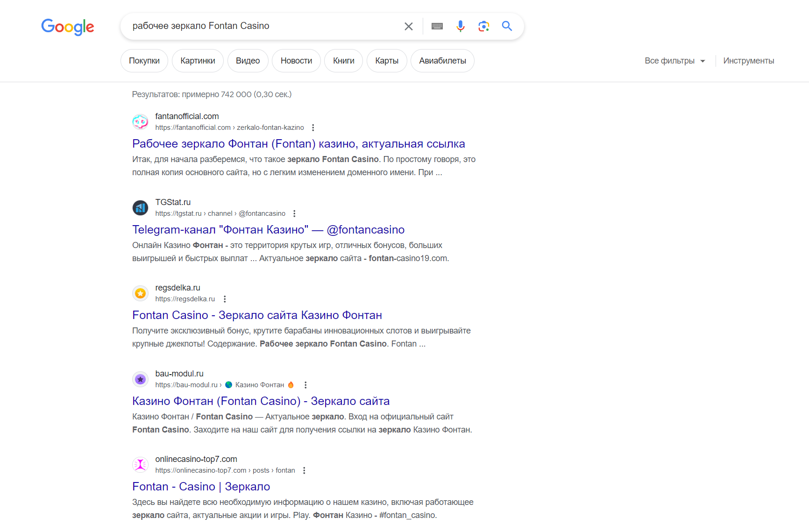Image resolution: width=809 pixels, height=532 pixels.
Task: Open more options for TGStat.ru result
Action: (x=294, y=213)
